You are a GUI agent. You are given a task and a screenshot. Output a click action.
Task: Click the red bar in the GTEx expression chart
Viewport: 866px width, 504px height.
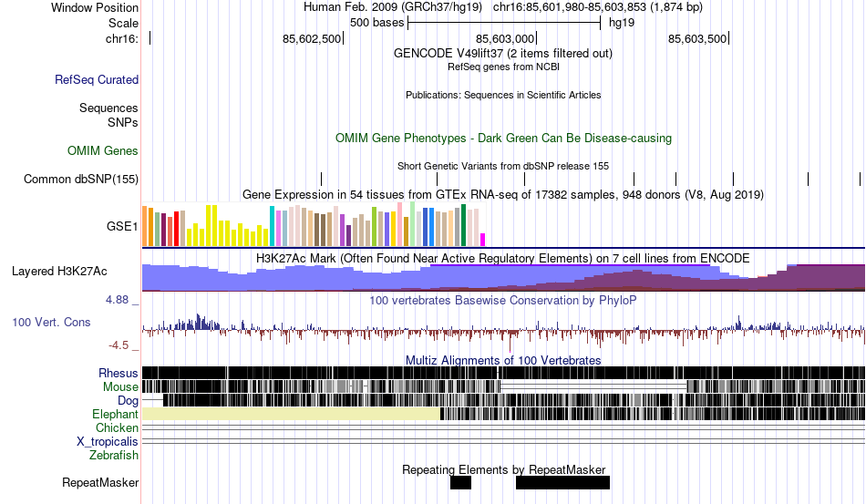tap(177, 229)
